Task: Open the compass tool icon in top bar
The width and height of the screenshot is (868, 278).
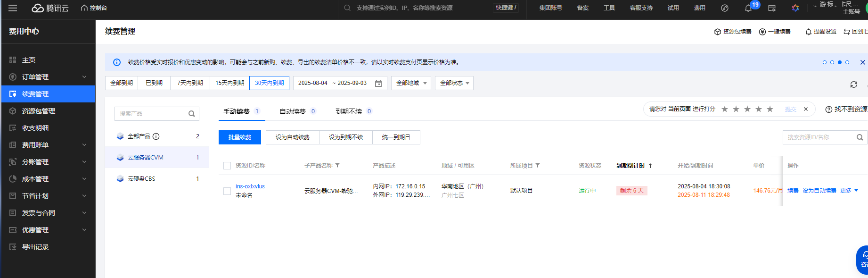Action: 725,8
